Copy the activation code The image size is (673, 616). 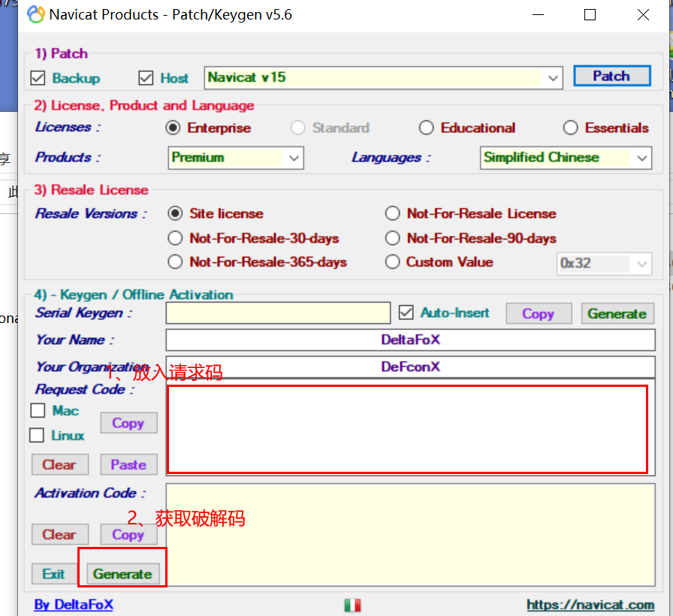[128, 534]
